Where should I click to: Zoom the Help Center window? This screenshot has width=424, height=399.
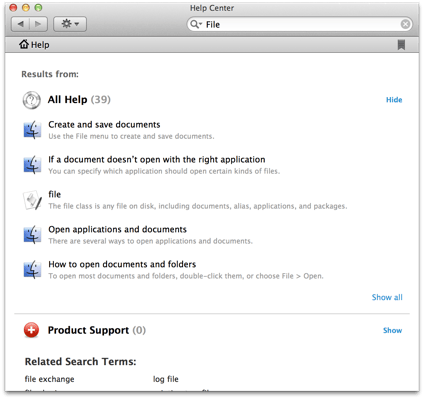[x=39, y=8]
